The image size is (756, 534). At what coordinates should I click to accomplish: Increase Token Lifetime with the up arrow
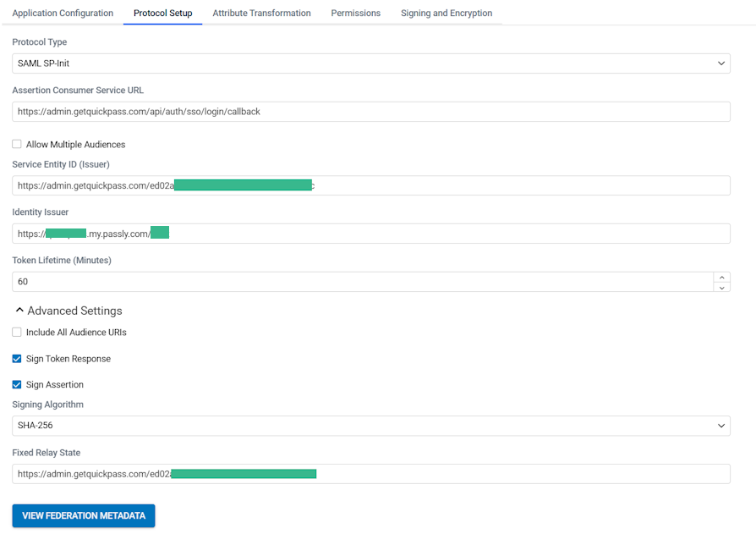(x=721, y=277)
